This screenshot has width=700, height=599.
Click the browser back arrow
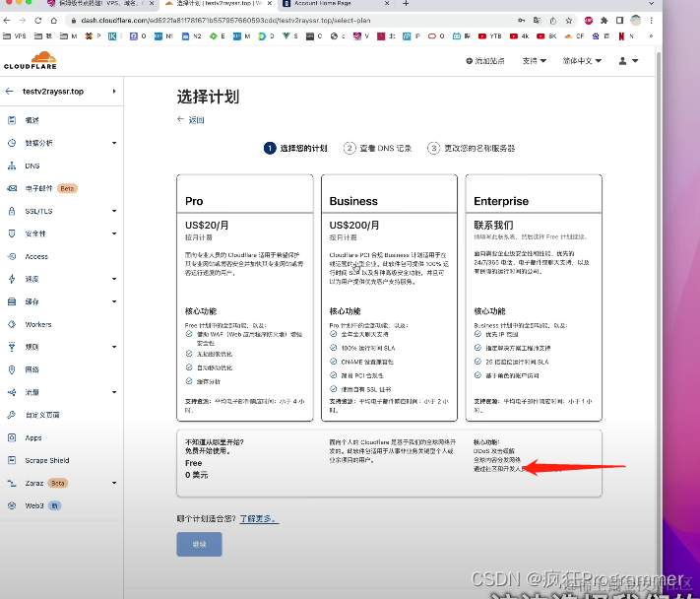[x=7, y=21]
